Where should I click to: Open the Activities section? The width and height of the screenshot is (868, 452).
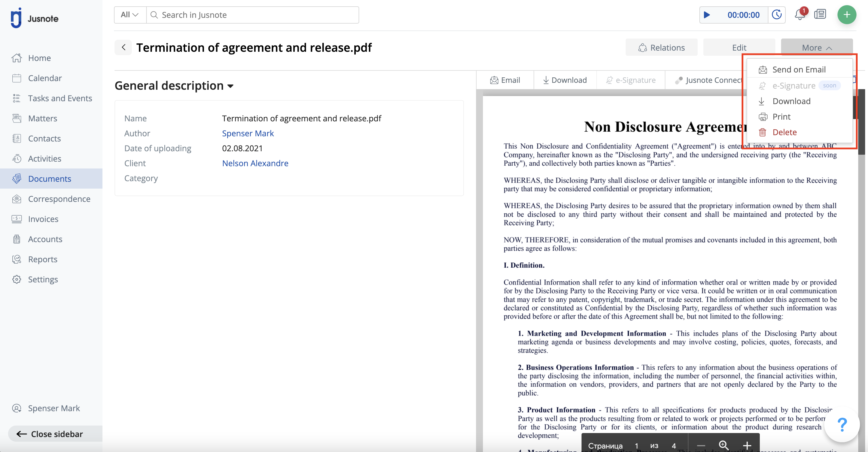[45, 158]
